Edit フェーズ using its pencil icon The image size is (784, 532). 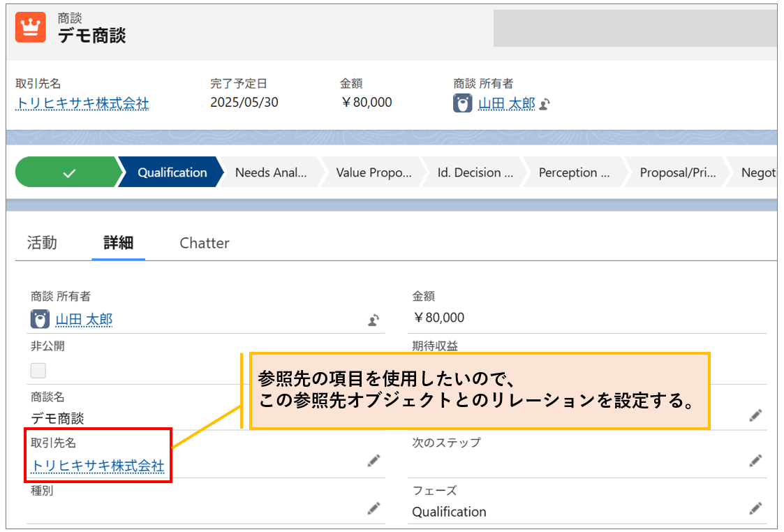(x=755, y=508)
